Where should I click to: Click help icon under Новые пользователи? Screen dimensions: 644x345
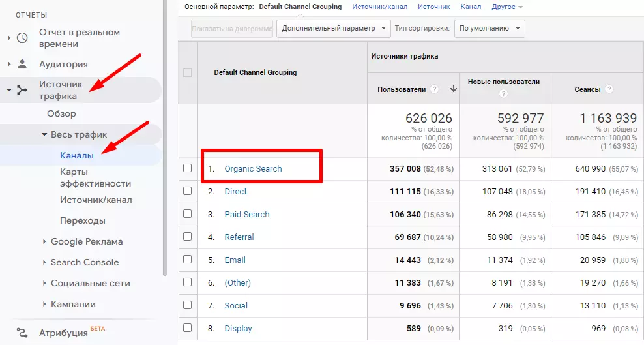[x=504, y=94]
